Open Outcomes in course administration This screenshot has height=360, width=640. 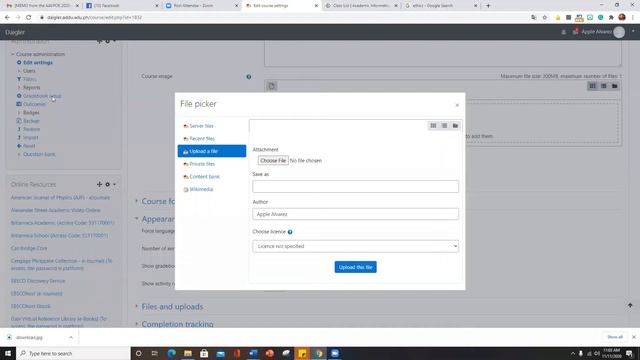[x=34, y=104]
